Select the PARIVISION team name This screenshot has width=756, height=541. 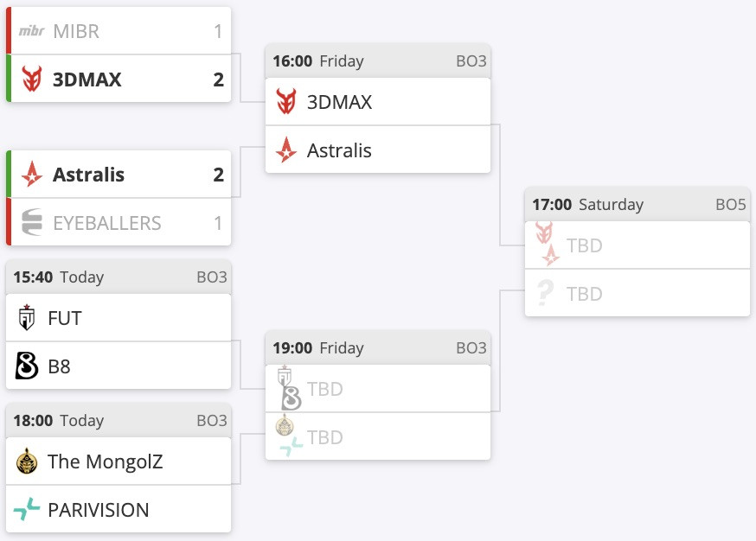pos(98,510)
